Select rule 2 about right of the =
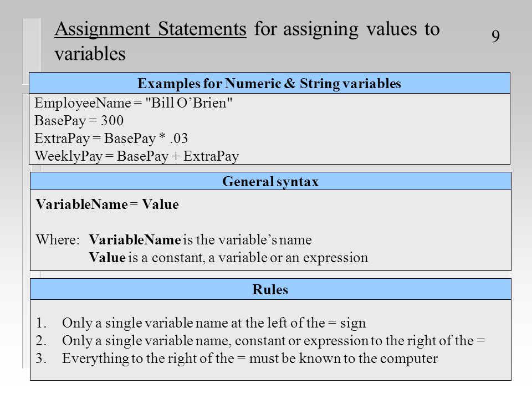532x399 pixels. pos(260,340)
